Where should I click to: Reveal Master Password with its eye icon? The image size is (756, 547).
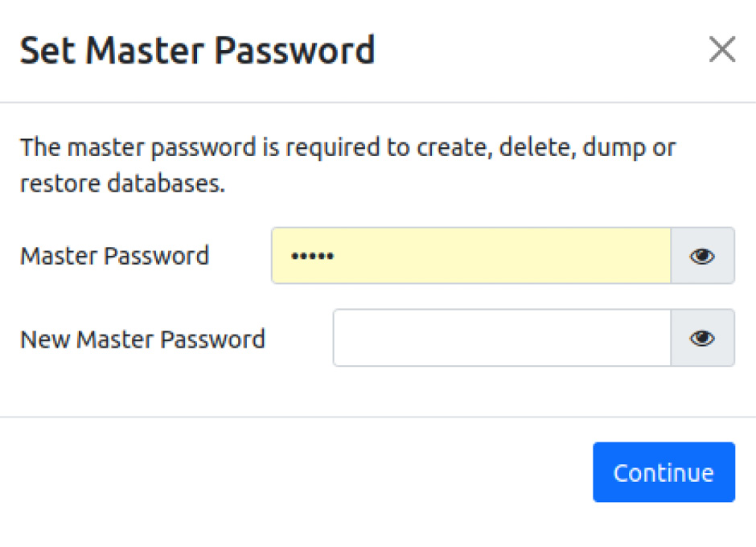tap(702, 256)
